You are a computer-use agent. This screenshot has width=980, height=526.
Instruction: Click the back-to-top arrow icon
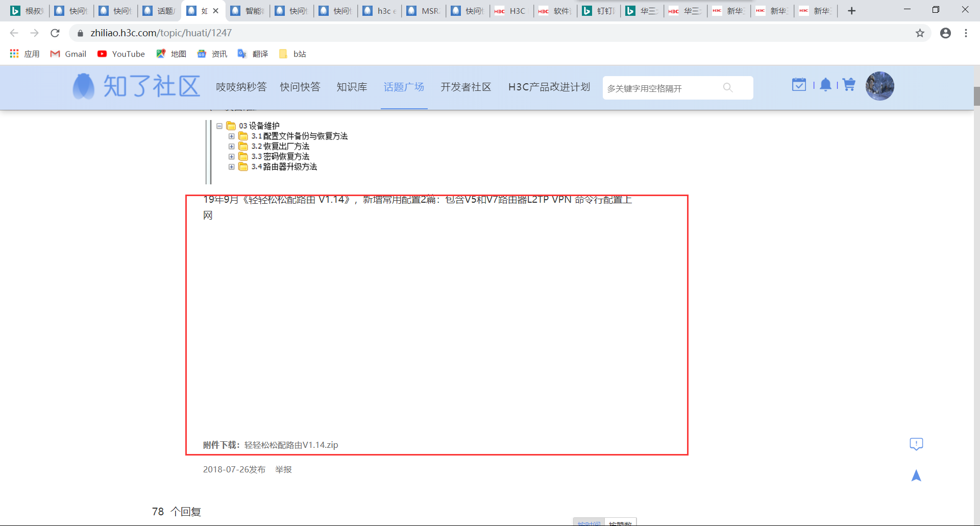point(916,475)
